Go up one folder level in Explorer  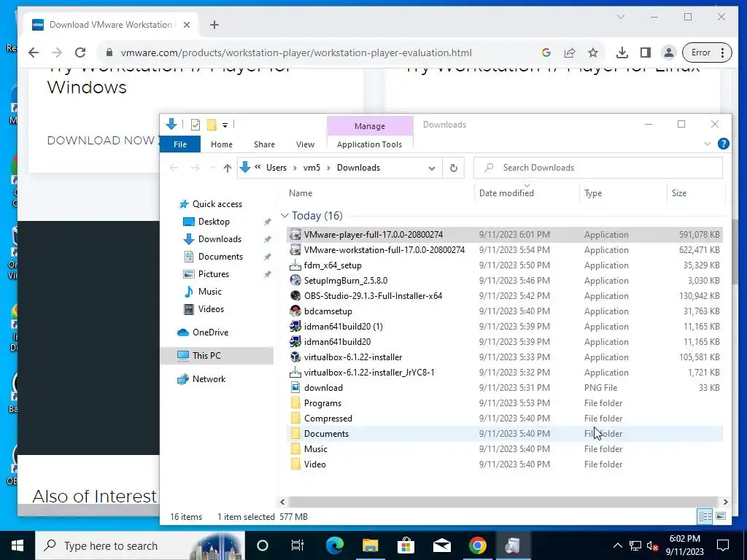[228, 168]
